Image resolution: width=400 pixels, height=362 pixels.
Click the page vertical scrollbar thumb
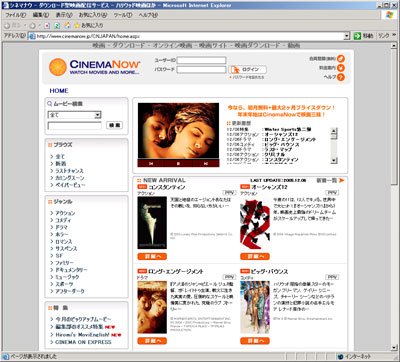[x=395, y=117]
